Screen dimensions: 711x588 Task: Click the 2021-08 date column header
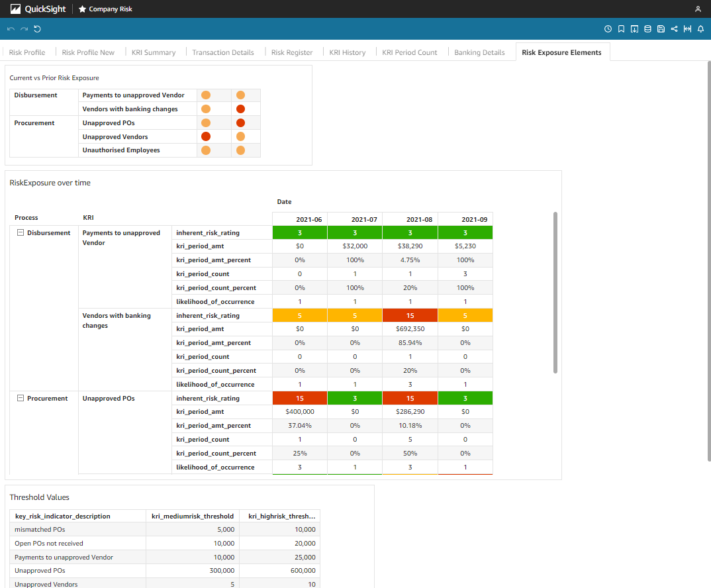pos(410,219)
